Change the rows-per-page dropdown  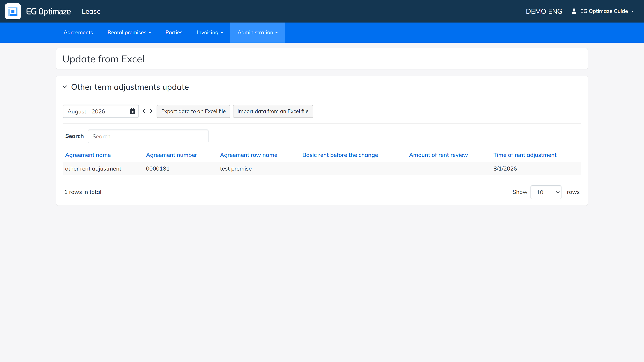546,192
